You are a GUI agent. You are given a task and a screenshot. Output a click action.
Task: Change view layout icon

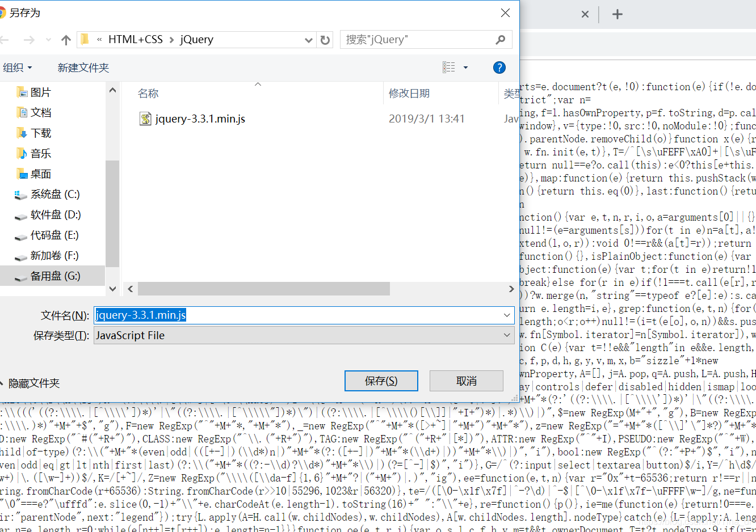tap(449, 67)
